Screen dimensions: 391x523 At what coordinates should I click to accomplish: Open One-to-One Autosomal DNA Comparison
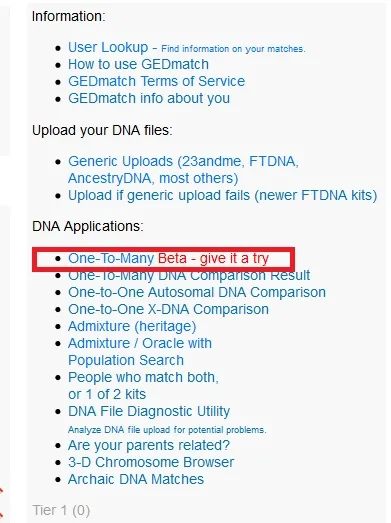click(197, 293)
